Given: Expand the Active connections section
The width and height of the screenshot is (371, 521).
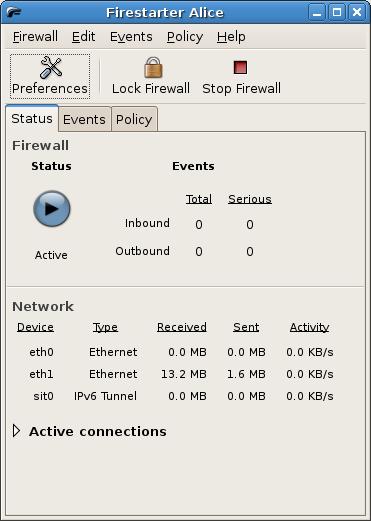Looking at the screenshot, I should pos(16,431).
